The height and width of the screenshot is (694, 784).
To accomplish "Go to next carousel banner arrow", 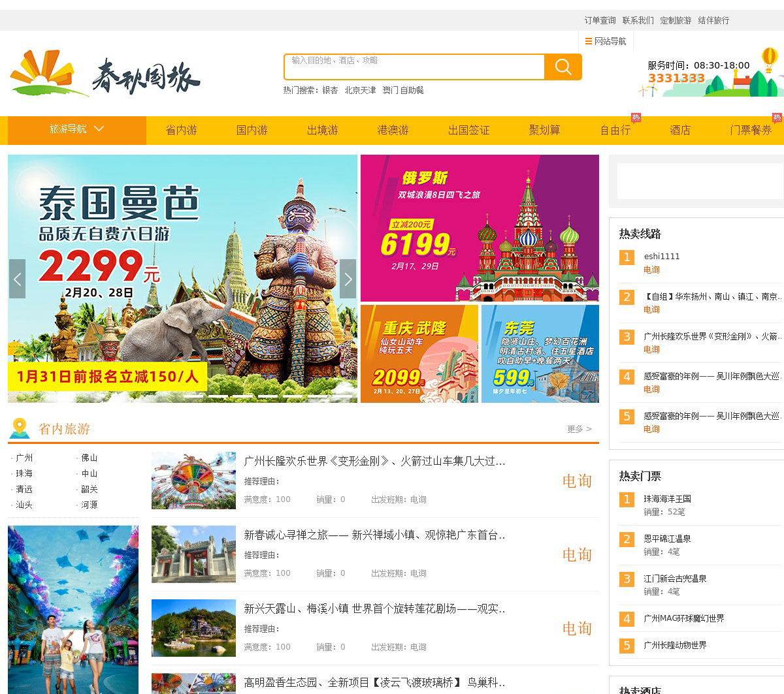I will click(x=348, y=279).
